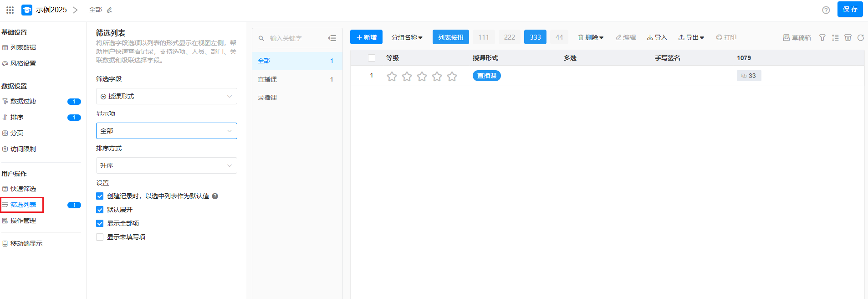Open the filter funnel icon in toolbar
Screen dimensions: 868x299
[822, 38]
